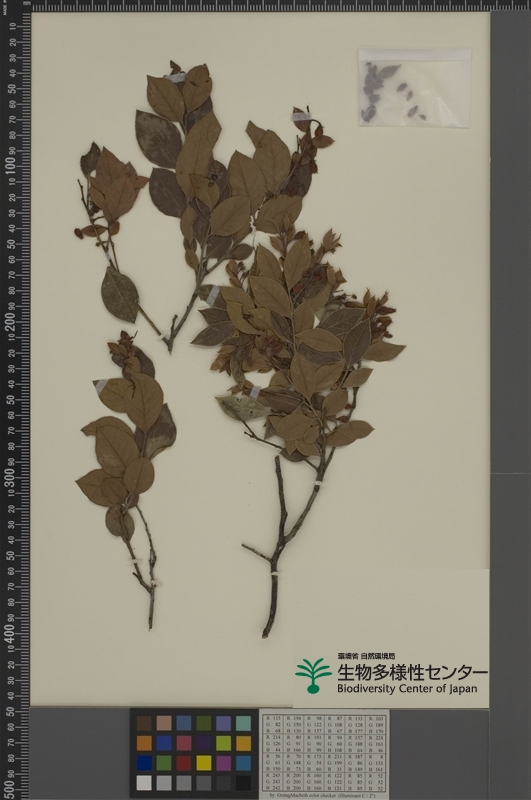Image resolution: width=531 pixels, height=800 pixels.
Task: Select the white swatch on color checker
Action: (144, 783)
